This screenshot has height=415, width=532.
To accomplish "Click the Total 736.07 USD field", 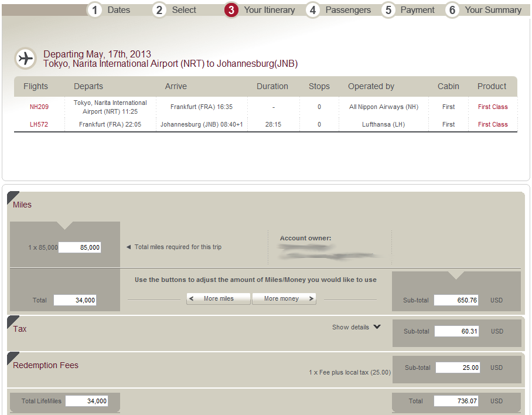I will point(456,402).
